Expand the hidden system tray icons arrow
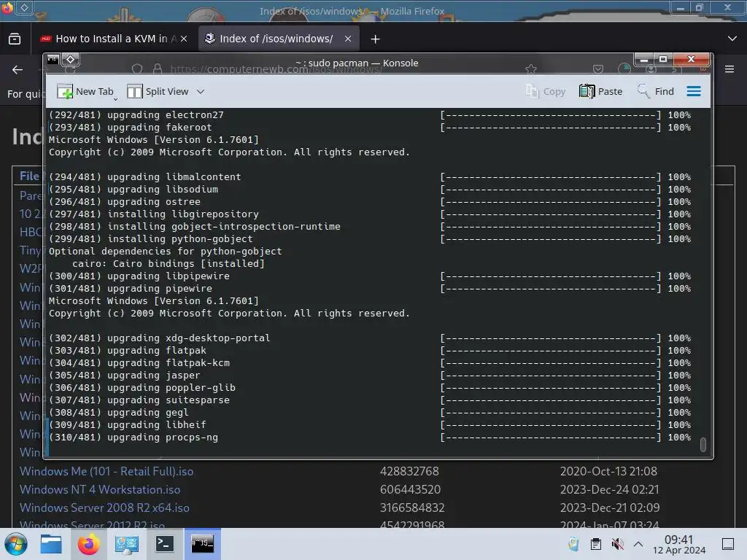The width and height of the screenshot is (747, 560). pos(638,544)
